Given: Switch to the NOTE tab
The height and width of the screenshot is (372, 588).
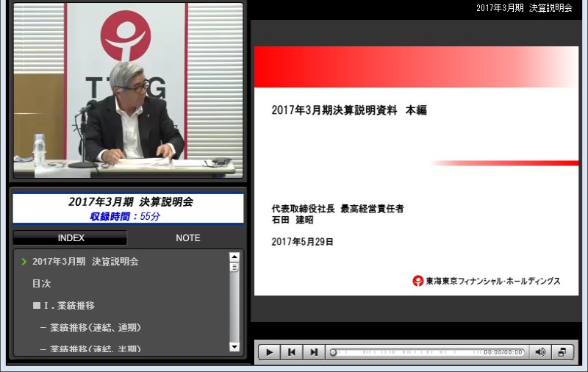Looking at the screenshot, I should click(x=188, y=238).
